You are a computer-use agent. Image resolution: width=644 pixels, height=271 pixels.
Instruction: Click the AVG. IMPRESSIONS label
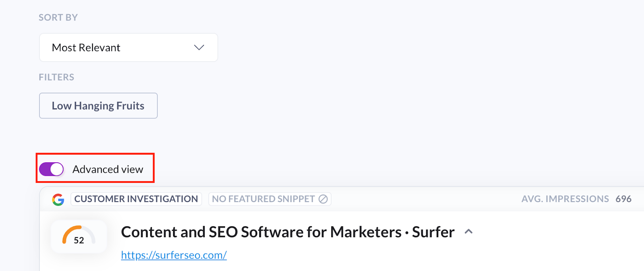coord(565,199)
